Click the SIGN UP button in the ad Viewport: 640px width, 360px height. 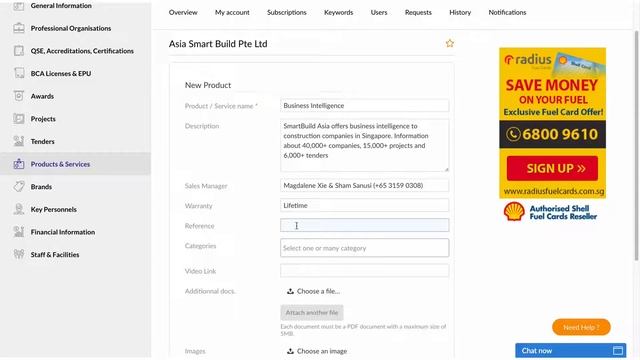(x=552, y=168)
